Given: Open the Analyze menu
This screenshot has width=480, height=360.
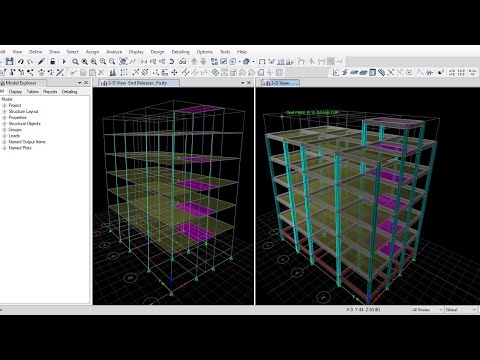Looking at the screenshot, I should 114,52.
